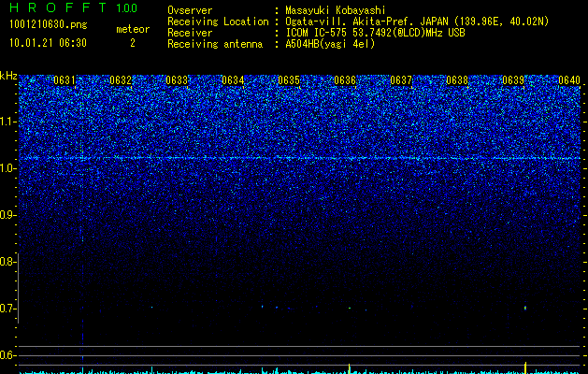The height and width of the screenshot is (374, 588).
Task: Click the version number 1.0.0
Action: (x=127, y=8)
